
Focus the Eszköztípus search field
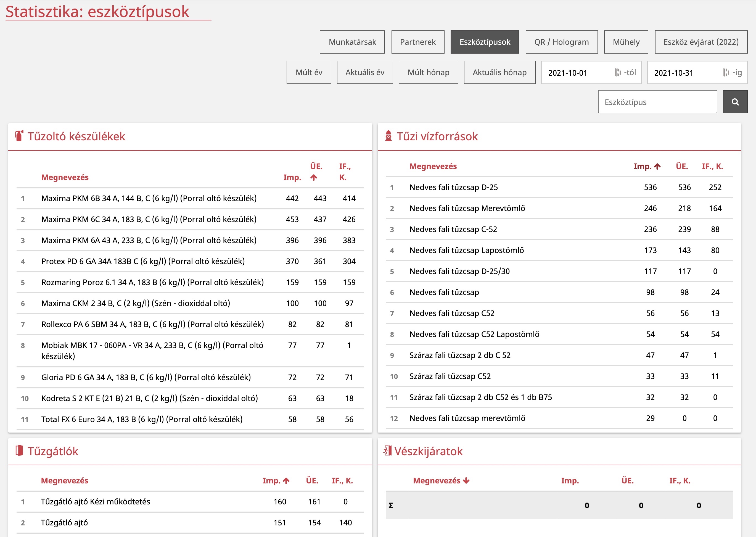pyautogui.click(x=657, y=102)
